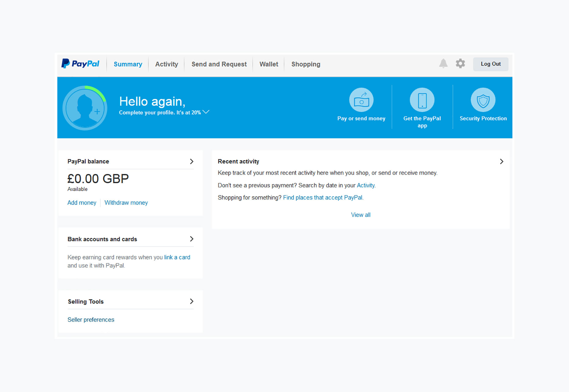The height and width of the screenshot is (392, 569).
Task: Open Selling Tools section arrow
Action: pos(192,301)
